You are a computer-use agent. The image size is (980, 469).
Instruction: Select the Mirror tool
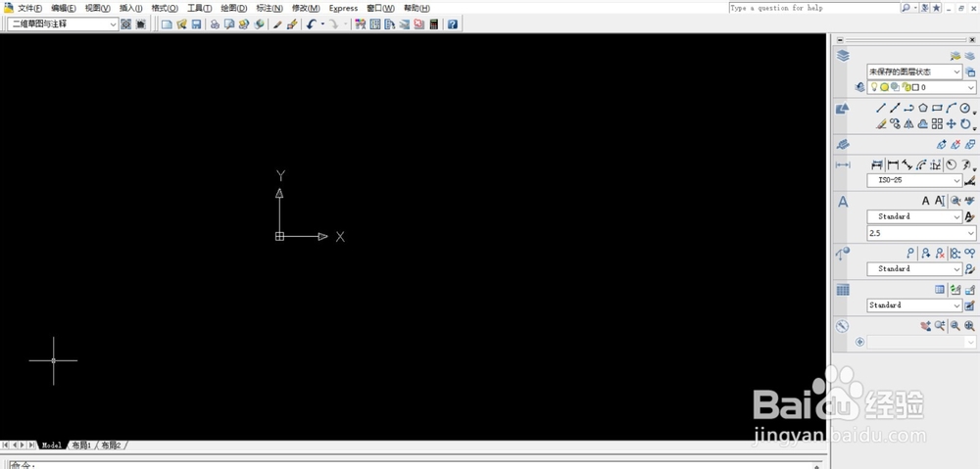(x=908, y=123)
